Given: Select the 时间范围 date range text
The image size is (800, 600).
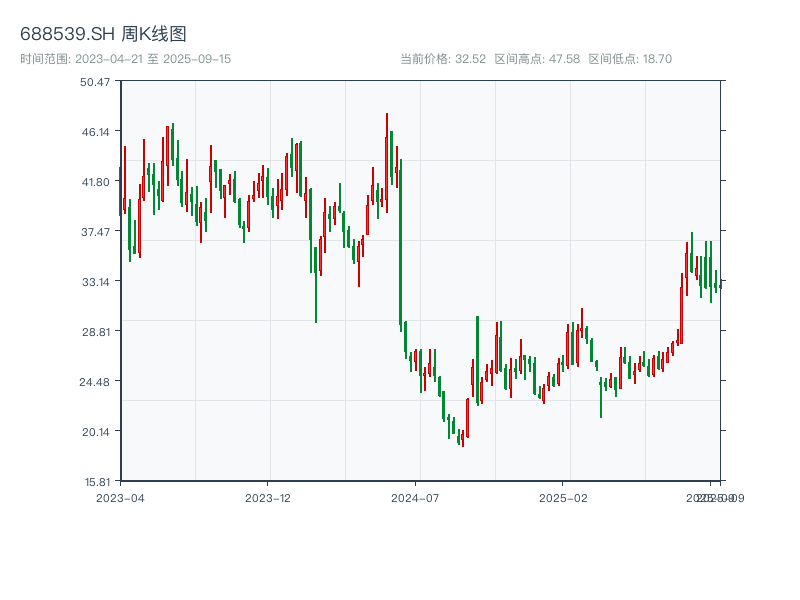Looking at the screenshot, I should (125, 59).
